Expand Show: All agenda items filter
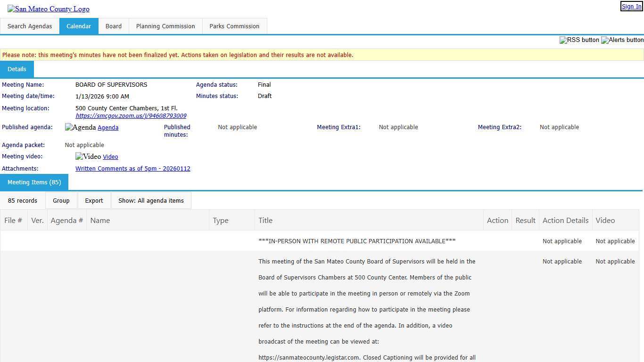The image size is (644, 362). 151,200
